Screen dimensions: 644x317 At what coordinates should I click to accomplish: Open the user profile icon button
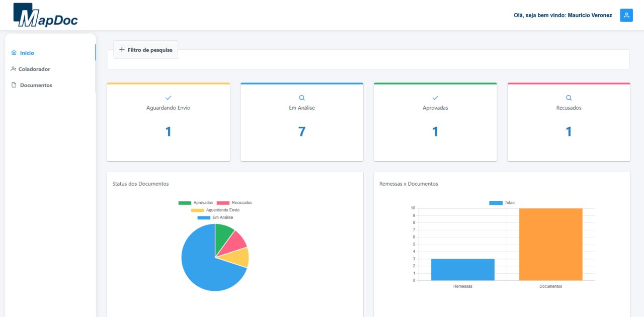[626, 15]
